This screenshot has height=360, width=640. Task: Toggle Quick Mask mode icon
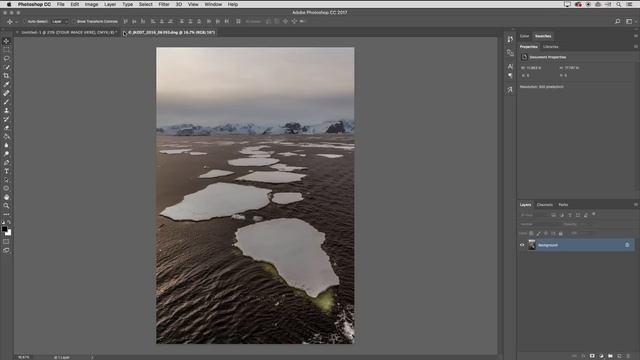[6, 242]
